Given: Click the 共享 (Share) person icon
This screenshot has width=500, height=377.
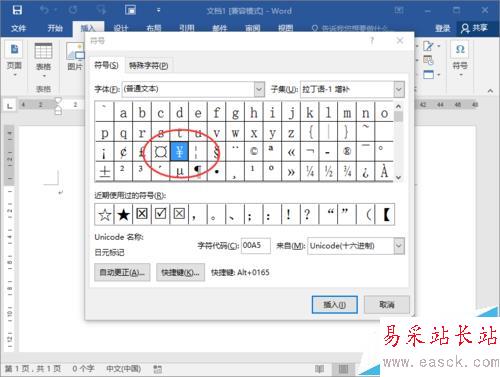Looking at the screenshot, I should pyautogui.click(x=474, y=28).
